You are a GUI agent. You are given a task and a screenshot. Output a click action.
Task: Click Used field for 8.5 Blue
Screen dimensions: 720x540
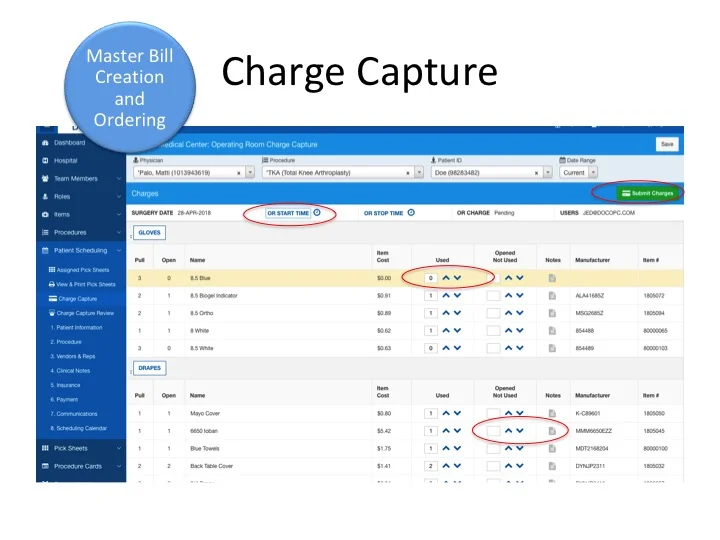[x=431, y=278]
